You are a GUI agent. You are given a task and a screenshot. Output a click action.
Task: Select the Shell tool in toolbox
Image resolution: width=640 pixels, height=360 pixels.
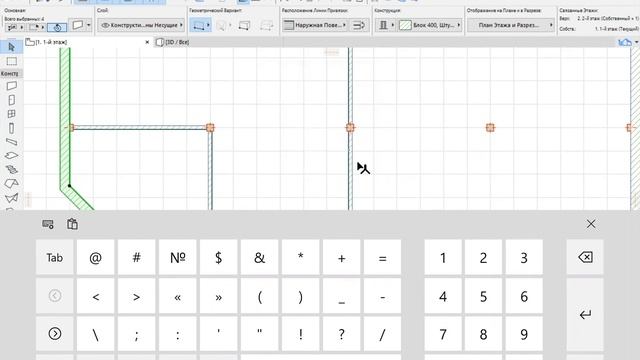pos(11,198)
